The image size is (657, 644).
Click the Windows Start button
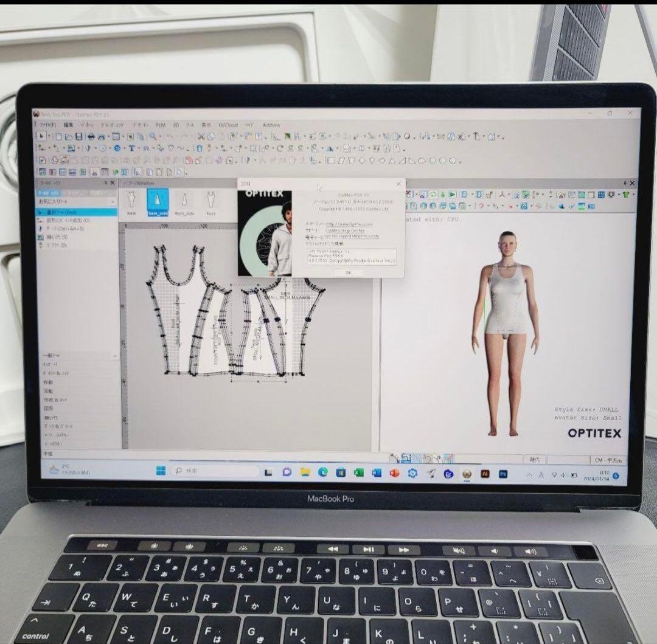tap(161, 471)
